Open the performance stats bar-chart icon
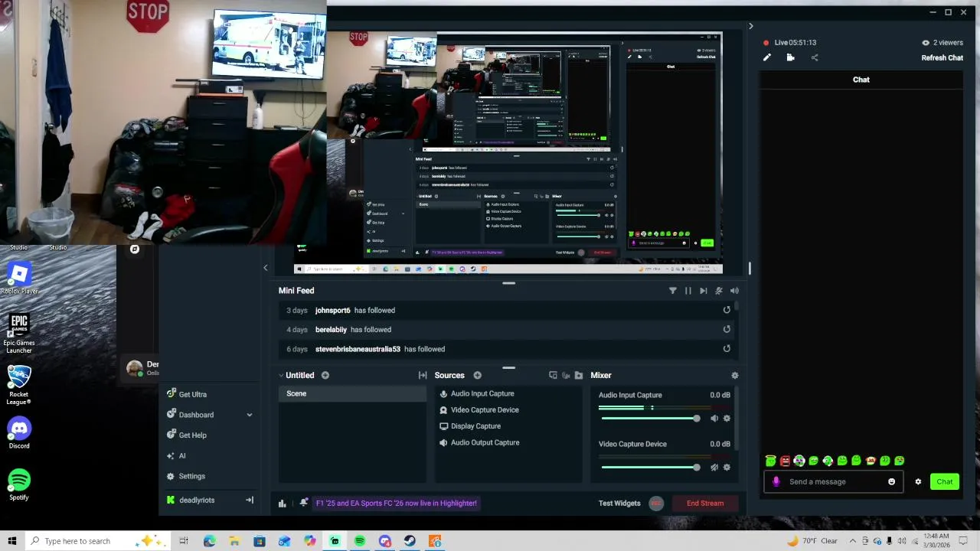980x551 pixels. pos(283,504)
